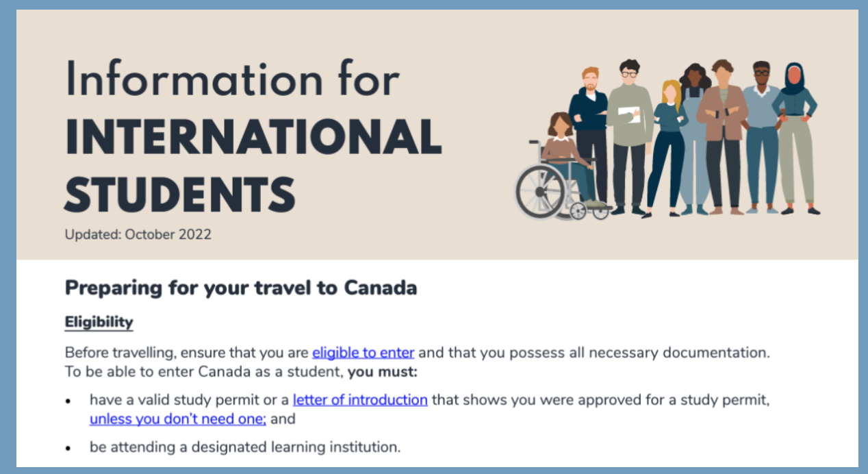Select the woman in overalls illustration
This screenshot has width=868, height=474.
click(x=694, y=137)
